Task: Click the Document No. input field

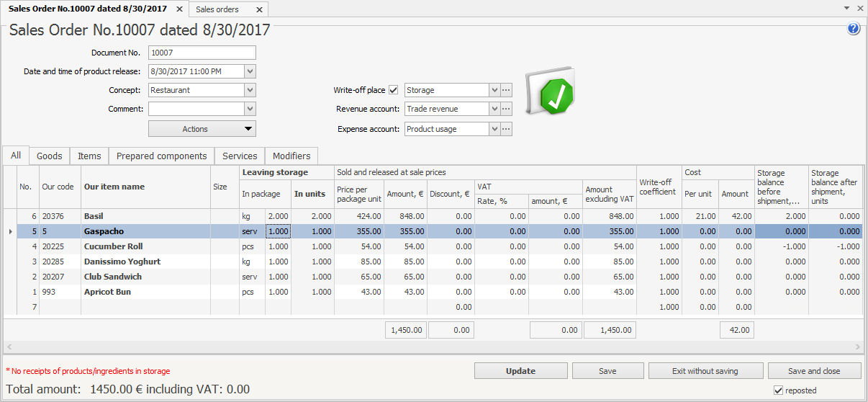Action: [202, 53]
